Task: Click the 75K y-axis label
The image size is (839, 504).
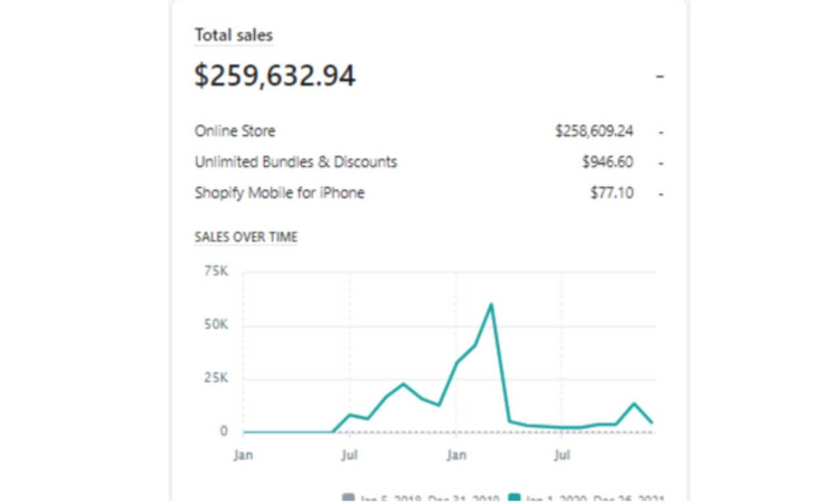Action: 215,271
